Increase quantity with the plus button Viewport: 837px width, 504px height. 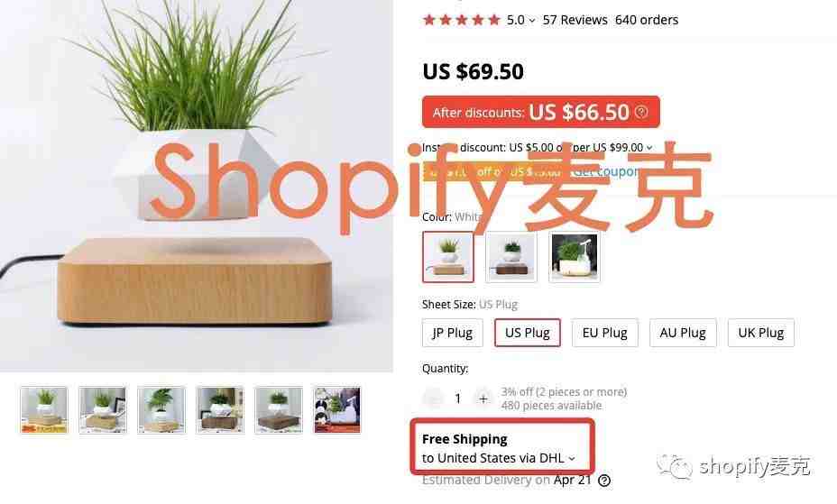click(x=483, y=399)
